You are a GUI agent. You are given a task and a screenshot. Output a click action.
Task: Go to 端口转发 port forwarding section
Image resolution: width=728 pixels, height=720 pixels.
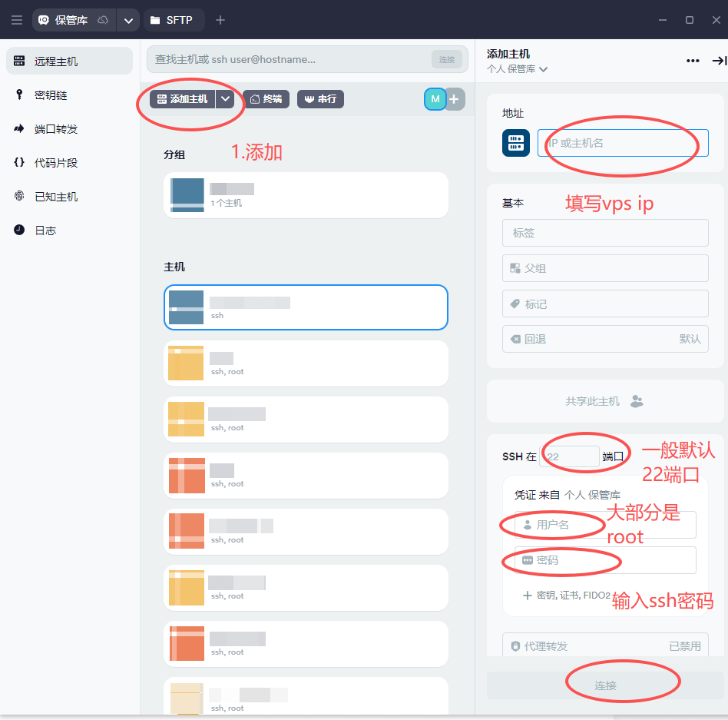(x=55, y=129)
